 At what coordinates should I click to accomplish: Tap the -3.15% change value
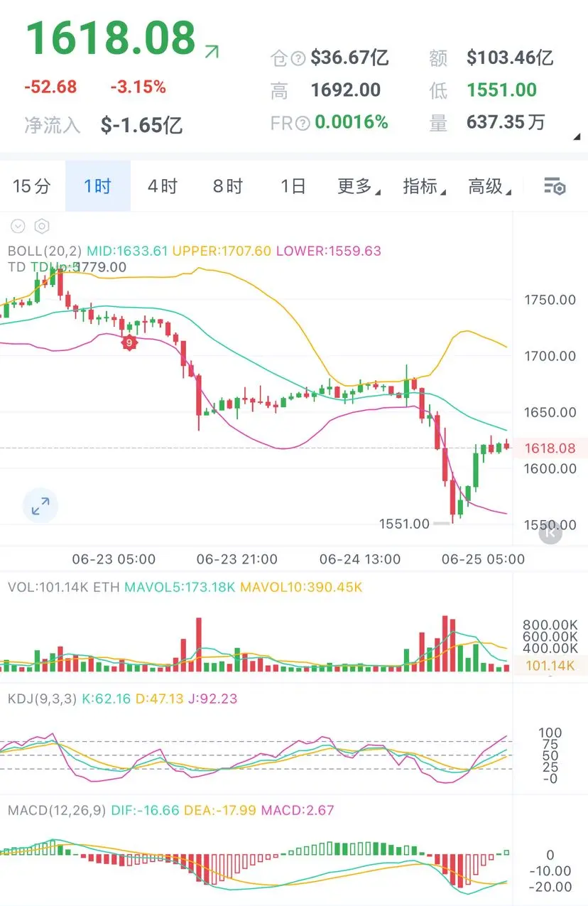[x=138, y=87]
